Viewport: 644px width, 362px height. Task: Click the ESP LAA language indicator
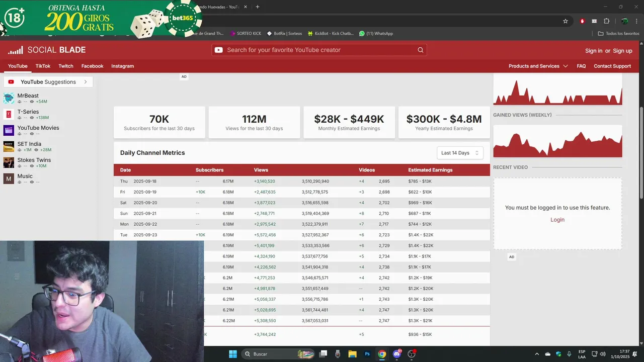point(582,354)
